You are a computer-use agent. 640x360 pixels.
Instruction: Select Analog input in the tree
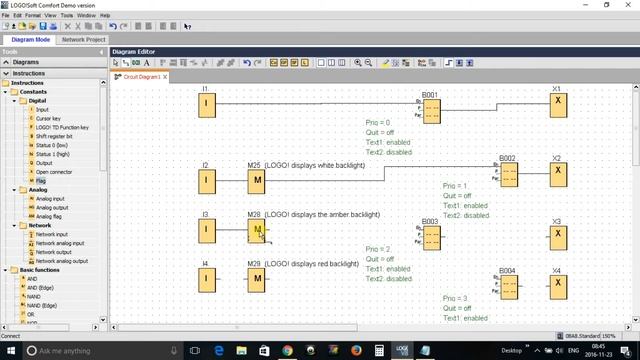[50, 199]
